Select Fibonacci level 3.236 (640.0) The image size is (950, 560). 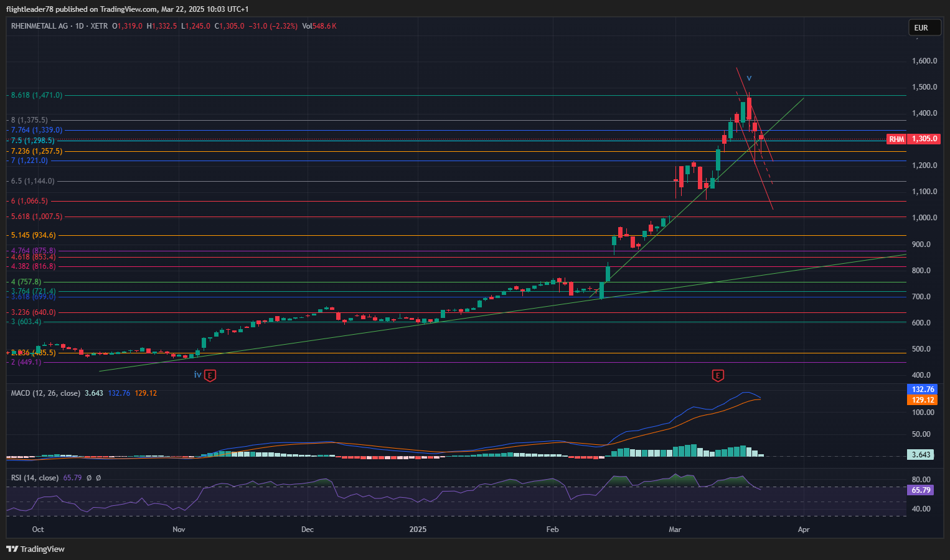(x=34, y=312)
